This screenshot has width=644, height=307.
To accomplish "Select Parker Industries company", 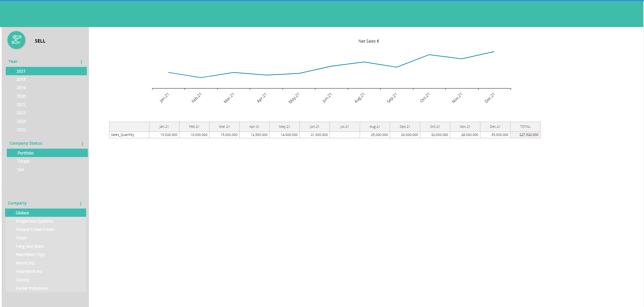I will coord(32,288).
